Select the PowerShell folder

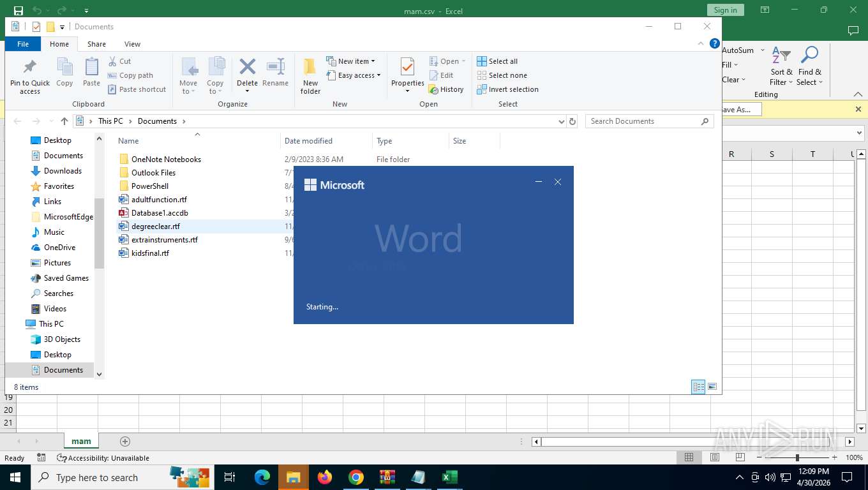pos(150,186)
